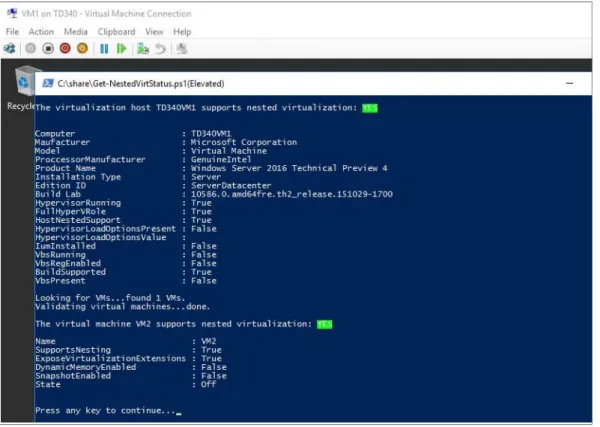The image size is (600, 427).
Task: Click the ExposeVirtualizationExtensions label
Action: click(111, 359)
